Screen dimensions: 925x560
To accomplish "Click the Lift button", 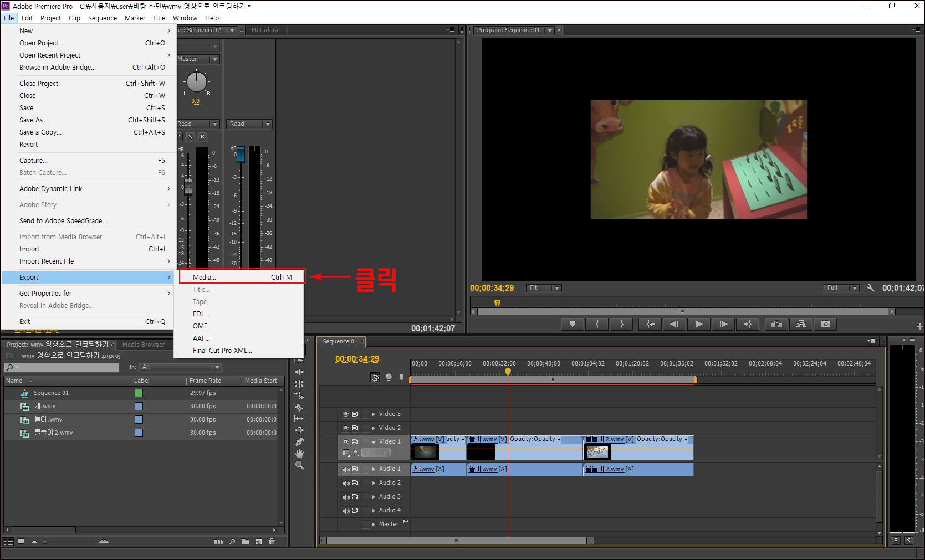I will click(776, 324).
